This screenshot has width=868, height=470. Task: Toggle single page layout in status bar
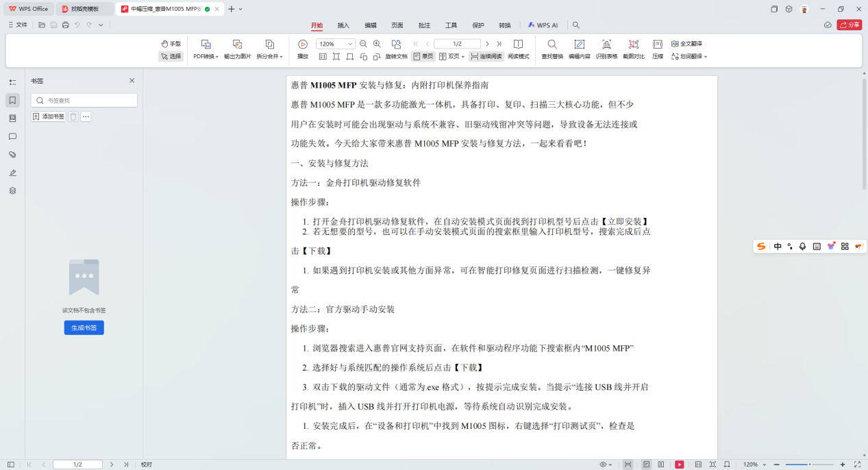click(x=646, y=465)
